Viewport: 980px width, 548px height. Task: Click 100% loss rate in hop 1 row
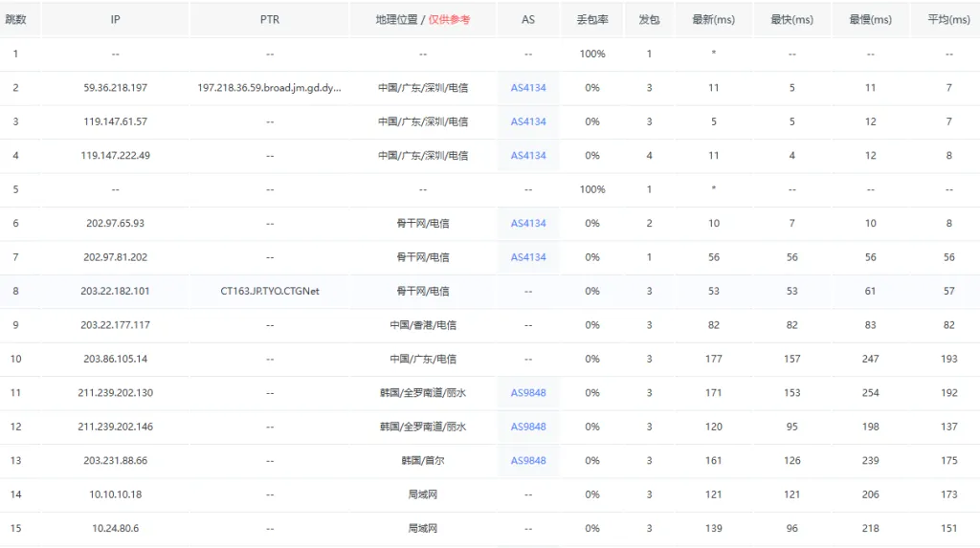coord(591,54)
